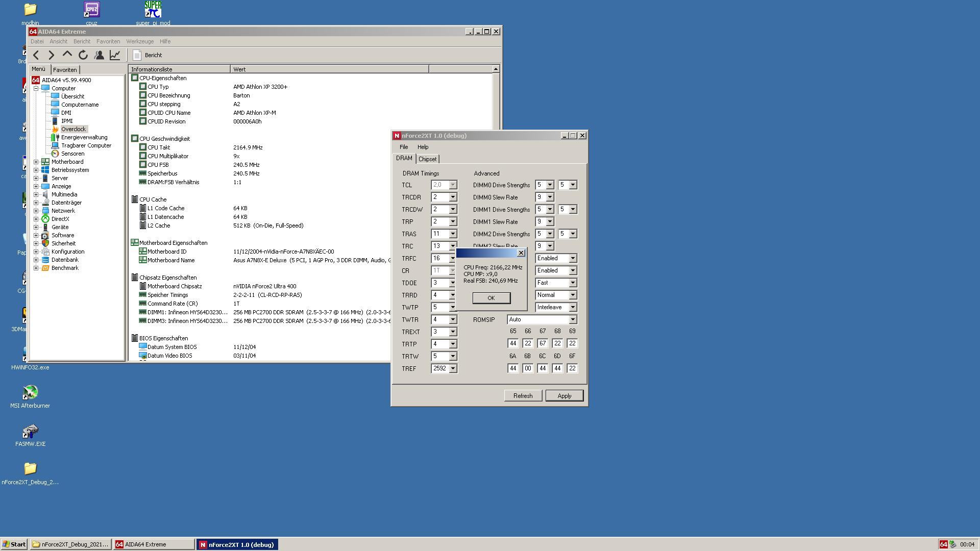Go up one level in AIDA64 toolbar
Image resolution: width=980 pixels, height=551 pixels.
[x=67, y=55]
